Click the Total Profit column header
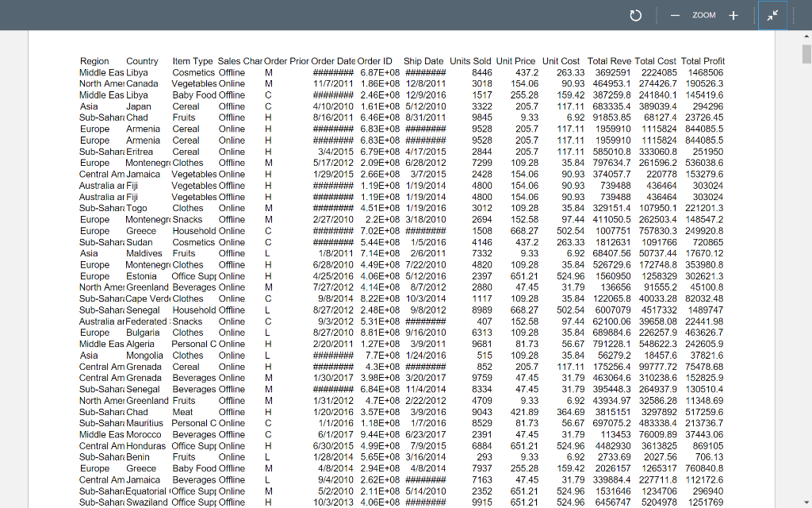812x508 pixels. [703, 61]
